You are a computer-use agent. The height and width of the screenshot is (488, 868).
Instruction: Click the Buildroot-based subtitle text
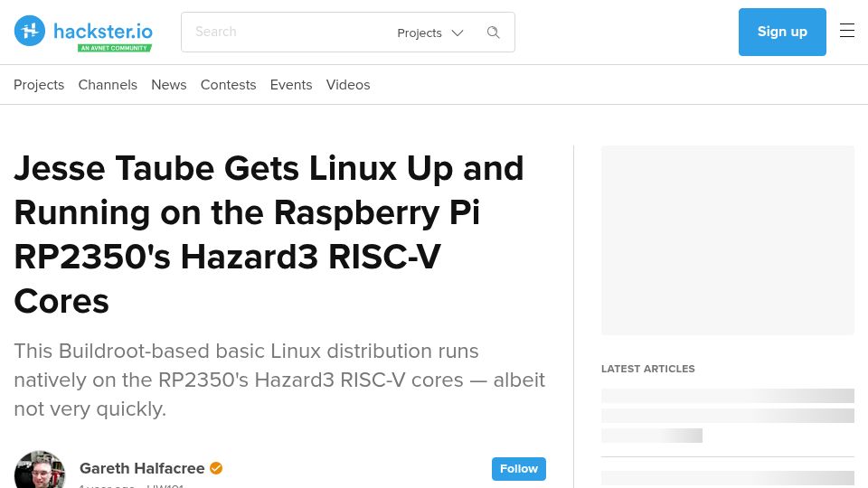pos(279,380)
